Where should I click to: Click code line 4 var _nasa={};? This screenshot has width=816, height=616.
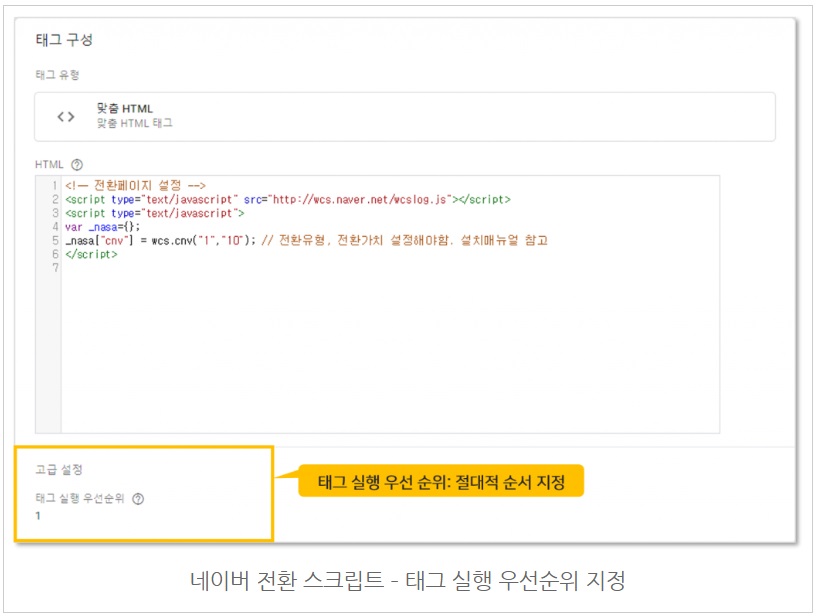coord(103,227)
